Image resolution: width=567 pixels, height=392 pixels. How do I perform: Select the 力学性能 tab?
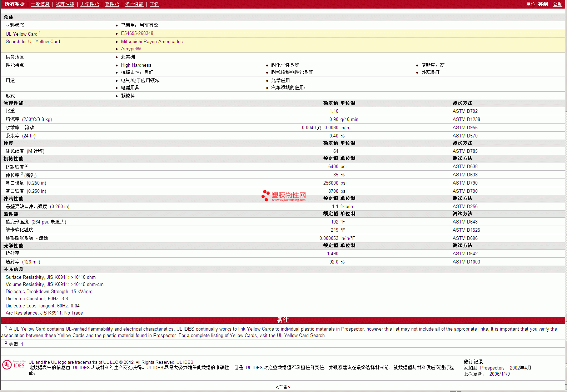point(89,4)
